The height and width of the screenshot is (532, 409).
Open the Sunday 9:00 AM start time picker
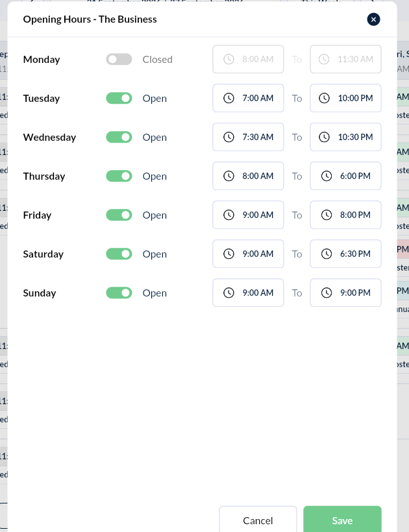[x=248, y=293]
